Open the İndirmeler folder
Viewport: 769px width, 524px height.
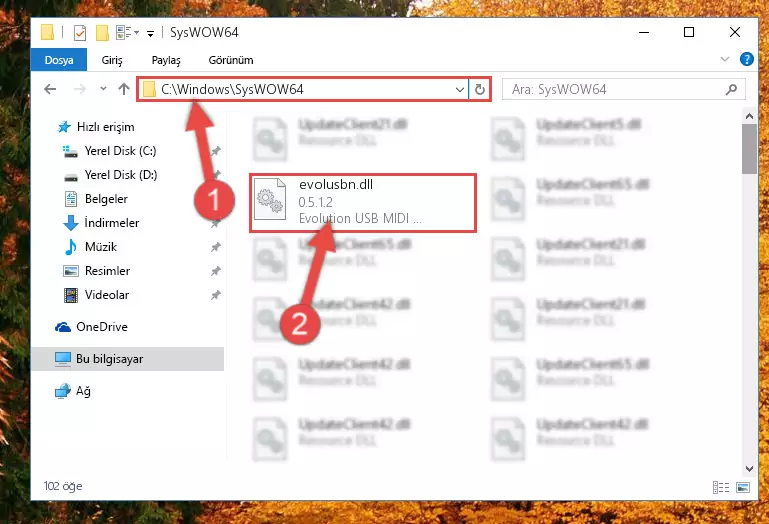coord(102,223)
